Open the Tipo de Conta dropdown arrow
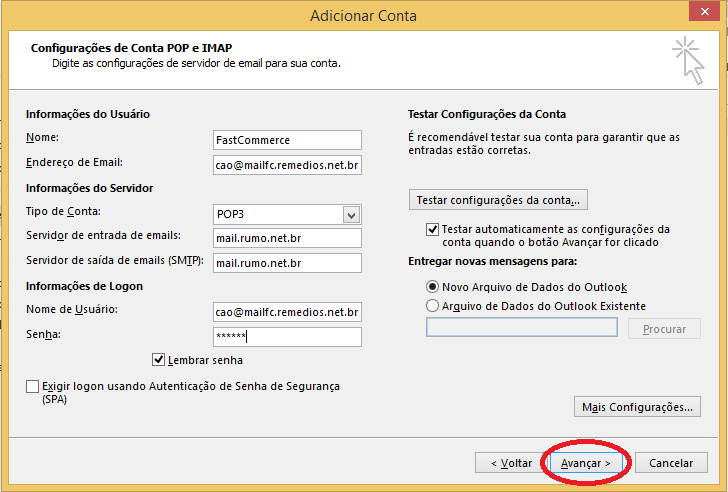The image size is (728, 492). tap(351, 215)
